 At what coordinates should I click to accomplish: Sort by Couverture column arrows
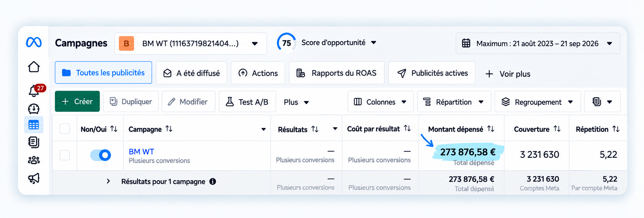pos(557,129)
